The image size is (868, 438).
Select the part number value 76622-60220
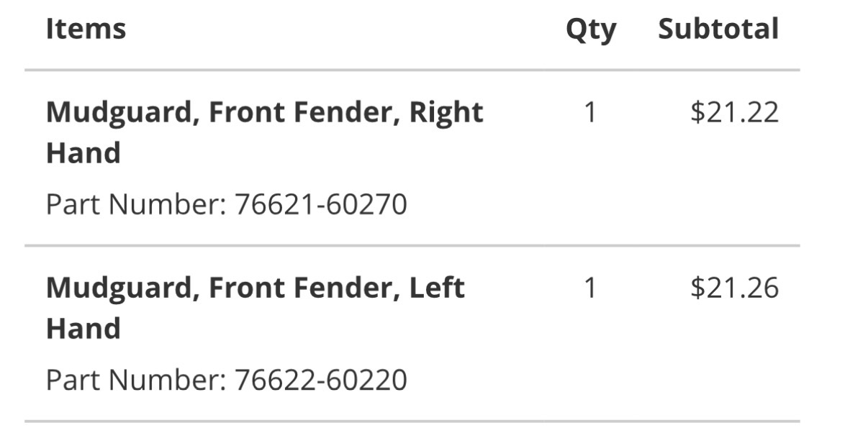[321, 380]
